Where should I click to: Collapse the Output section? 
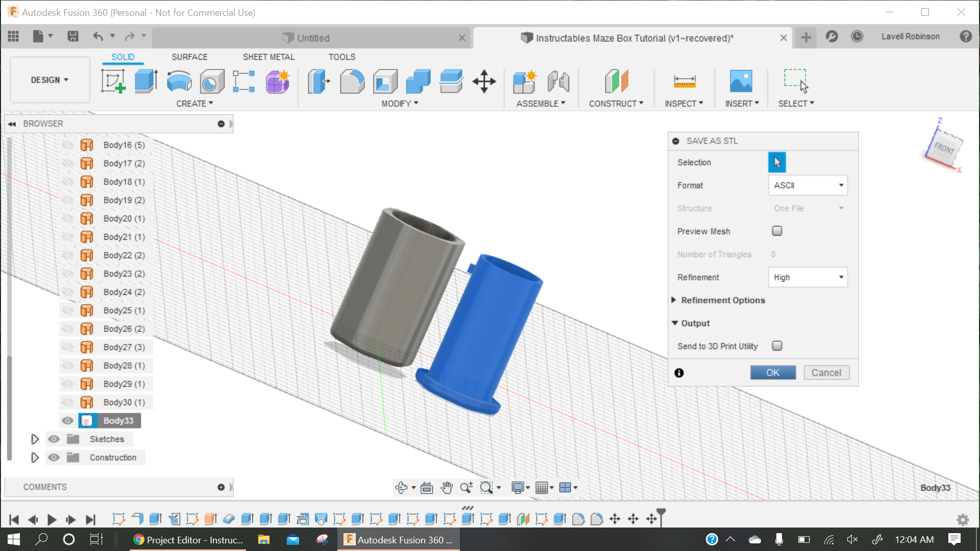(675, 323)
